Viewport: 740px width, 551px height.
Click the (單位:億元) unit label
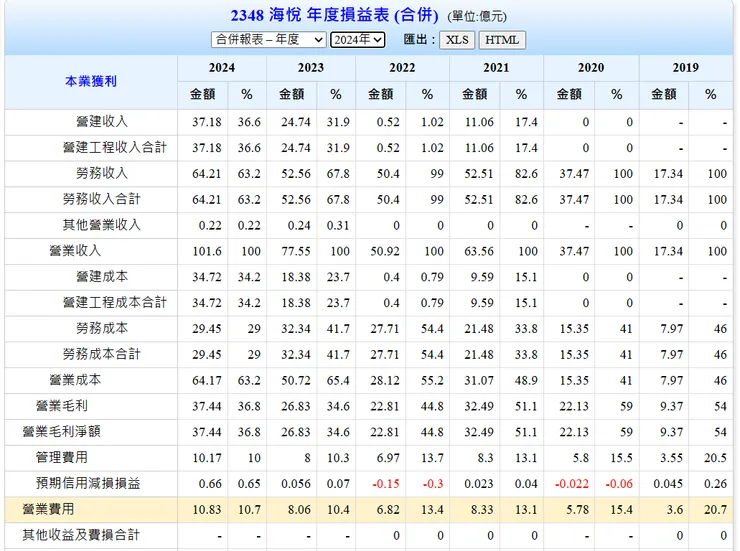tap(477, 17)
